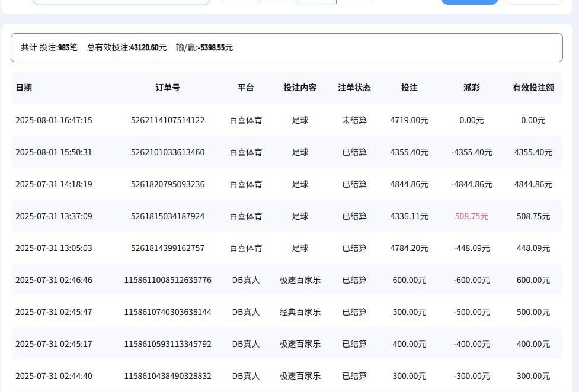Click the 未结算 status of the first row

coord(354,120)
